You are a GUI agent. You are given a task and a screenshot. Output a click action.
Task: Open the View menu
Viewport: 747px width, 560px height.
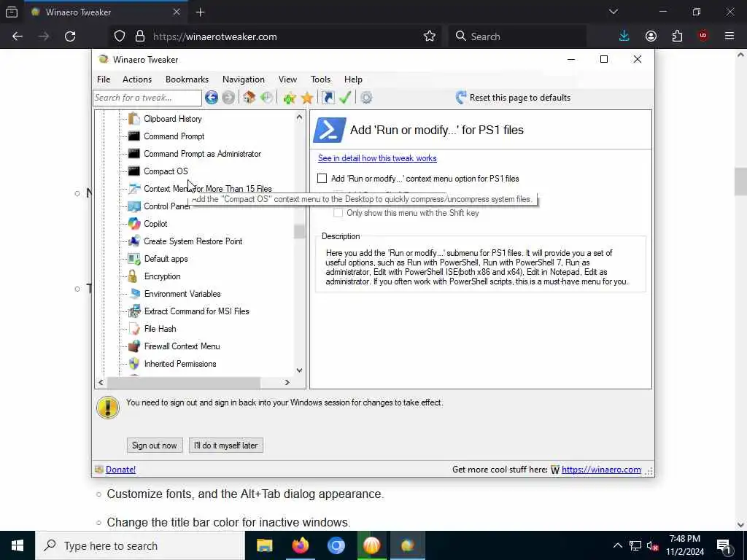(x=287, y=79)
